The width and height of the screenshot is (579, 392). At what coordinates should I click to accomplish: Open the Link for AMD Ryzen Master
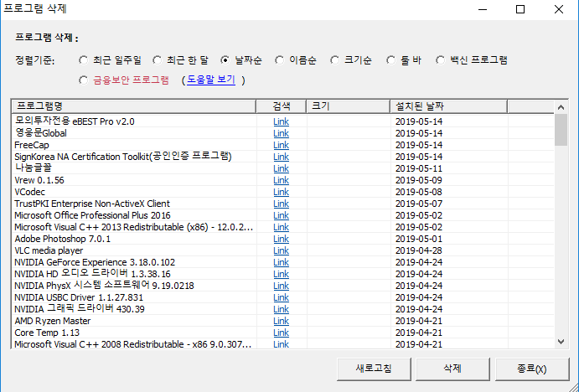click(x=281, y=321)
